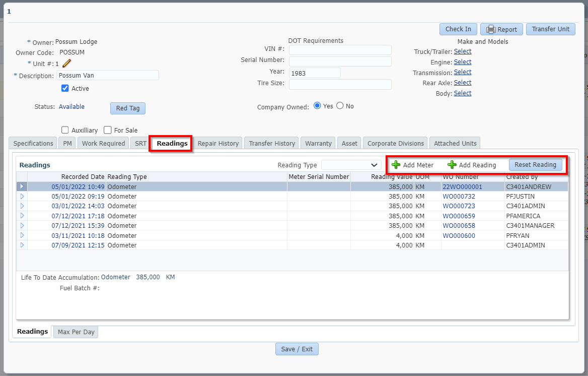Viewport: 588px width, 376px height.
Task: Click Select link for Truck/Trailer
Action: (462, 51)
